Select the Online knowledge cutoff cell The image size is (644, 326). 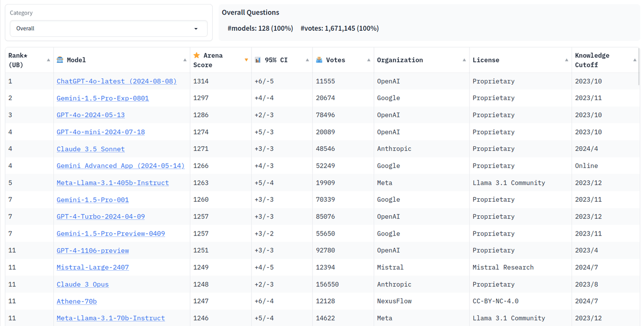pyautogui.click(x=587, y=166)
